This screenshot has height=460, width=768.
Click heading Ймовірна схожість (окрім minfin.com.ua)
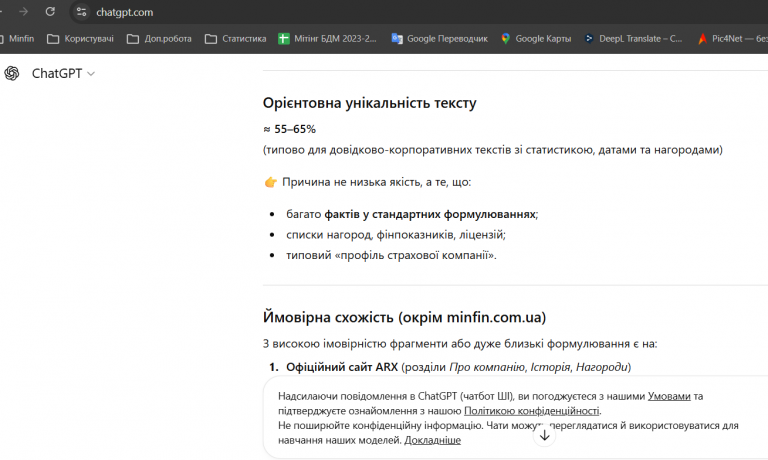pyautogui.click(x=404, y=317)
